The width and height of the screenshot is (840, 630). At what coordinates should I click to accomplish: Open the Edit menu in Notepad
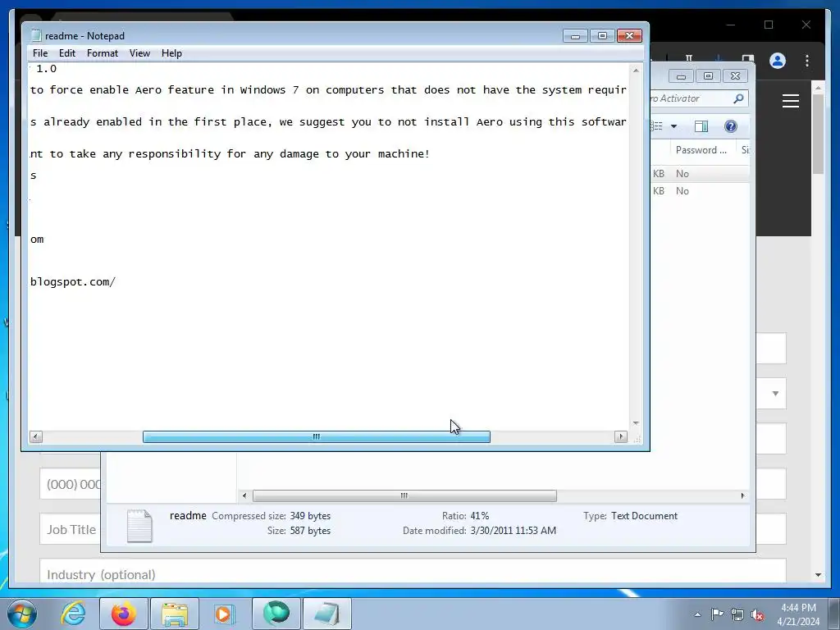pyautogui.click(x=67, y=53)
